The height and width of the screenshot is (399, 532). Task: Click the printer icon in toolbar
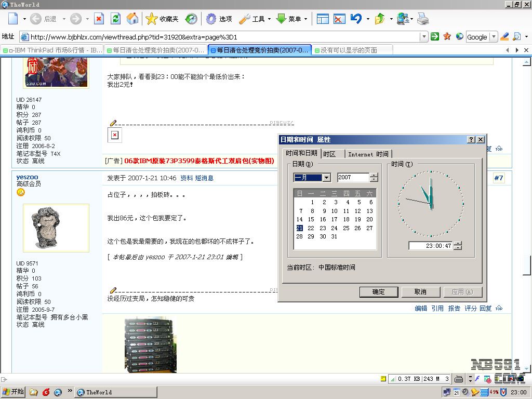coord(423,19)
